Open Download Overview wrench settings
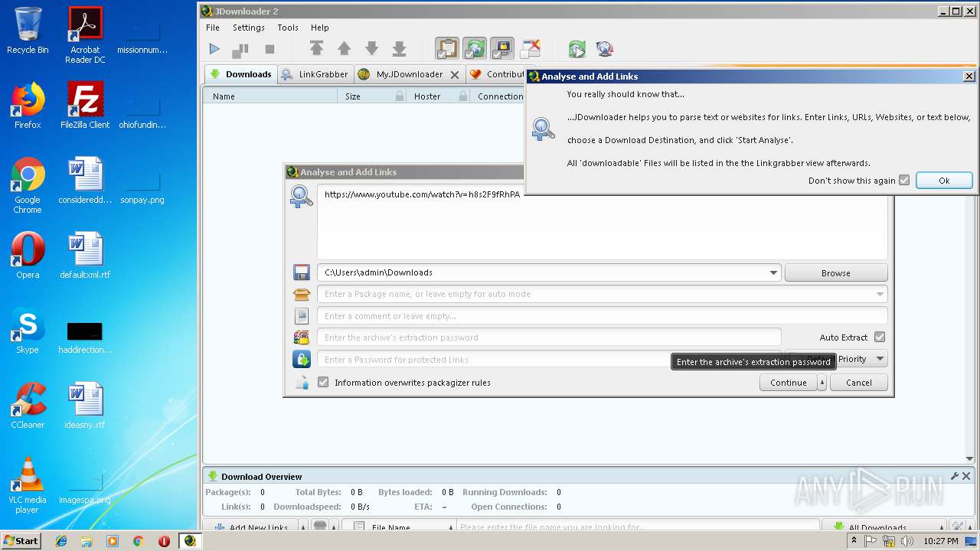This screenshot has height=551, width=980. (955, 476)
